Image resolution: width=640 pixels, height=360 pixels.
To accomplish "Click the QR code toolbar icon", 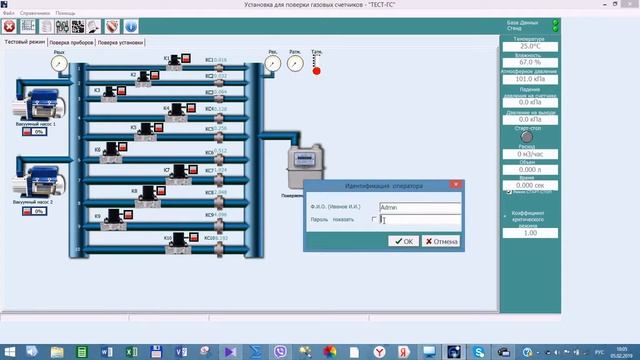I will tap(78, 27).
